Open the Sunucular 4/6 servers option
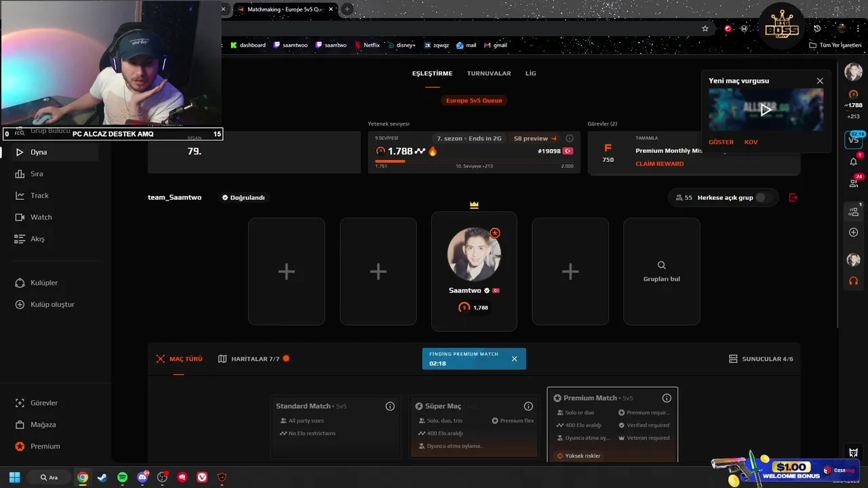 [x=761, y=359]
